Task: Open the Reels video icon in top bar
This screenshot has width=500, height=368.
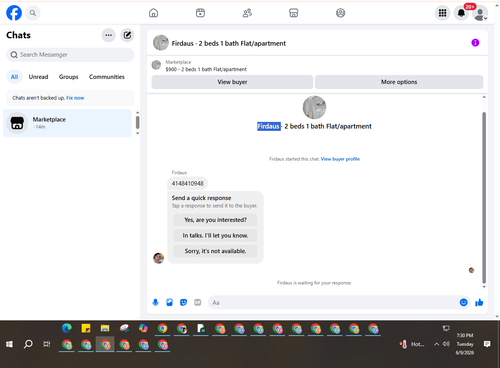Action: 200,13
